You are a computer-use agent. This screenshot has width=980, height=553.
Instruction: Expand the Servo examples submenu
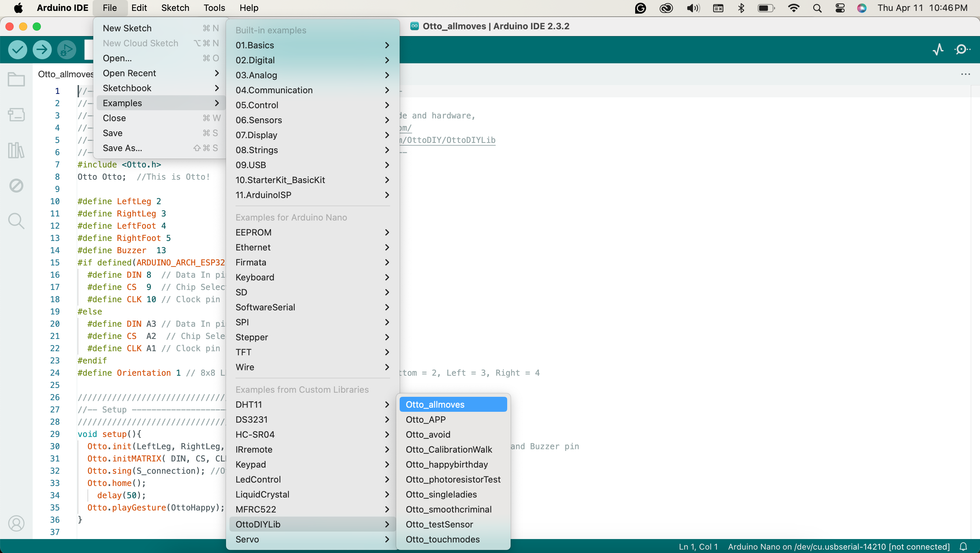tap(312, 539)
